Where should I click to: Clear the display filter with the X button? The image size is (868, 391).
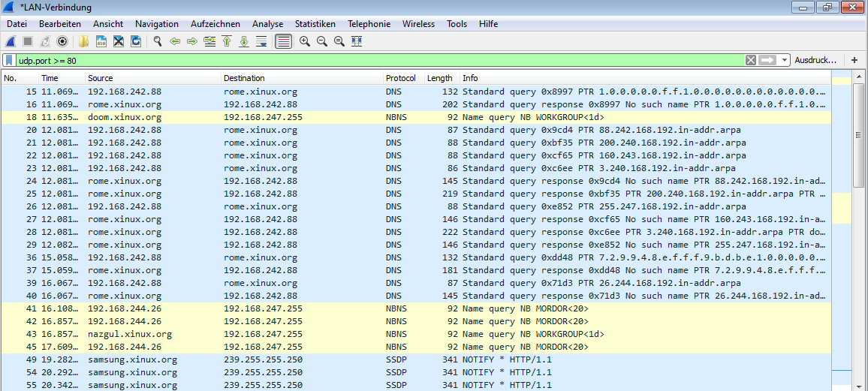point(751,60)
